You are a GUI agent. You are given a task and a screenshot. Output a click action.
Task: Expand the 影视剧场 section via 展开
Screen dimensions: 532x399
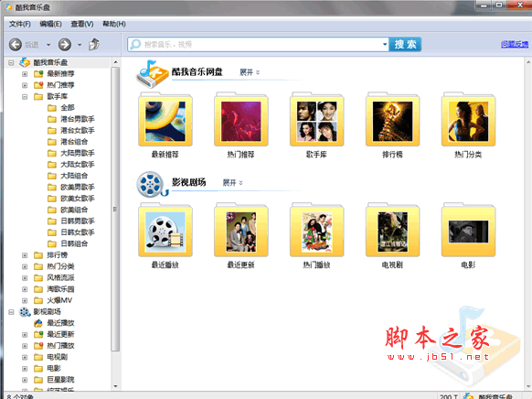click(x=233, y=183)
